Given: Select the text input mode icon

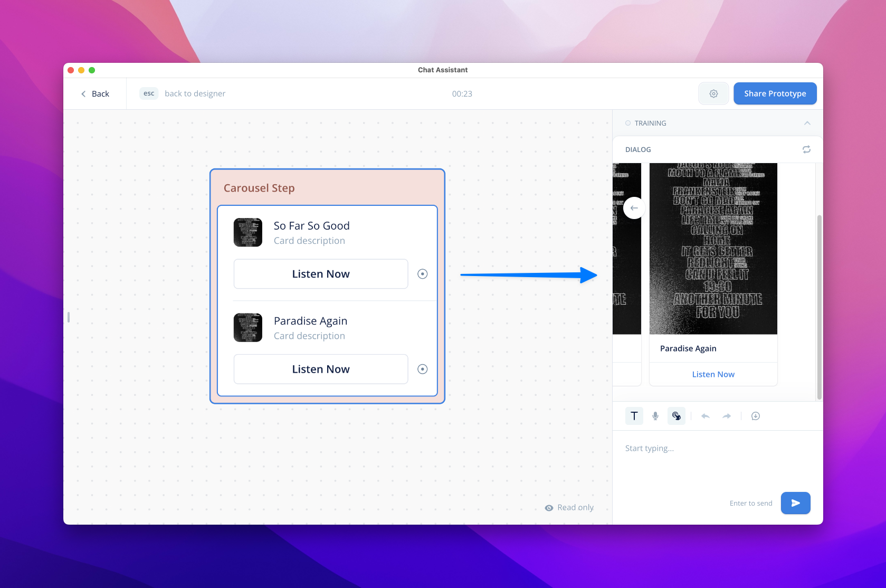Looking at the screenshot, I should [x=634, y=416].
